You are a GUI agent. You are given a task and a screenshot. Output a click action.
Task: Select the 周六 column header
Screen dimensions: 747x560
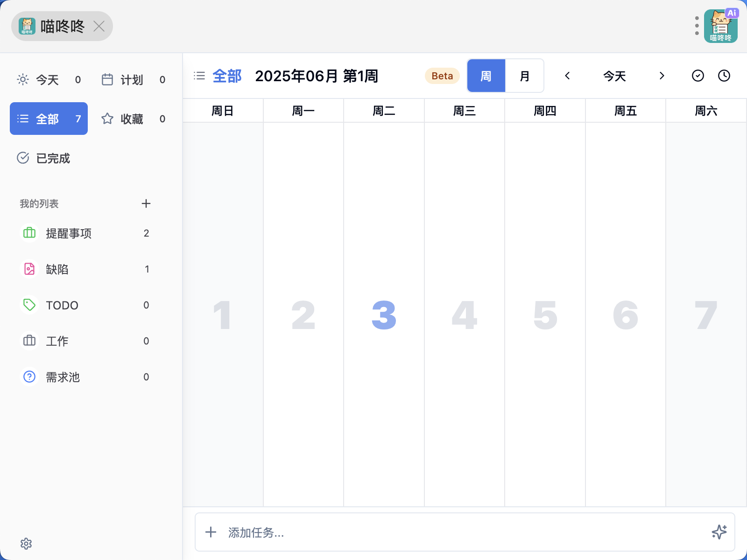(706, 111)
